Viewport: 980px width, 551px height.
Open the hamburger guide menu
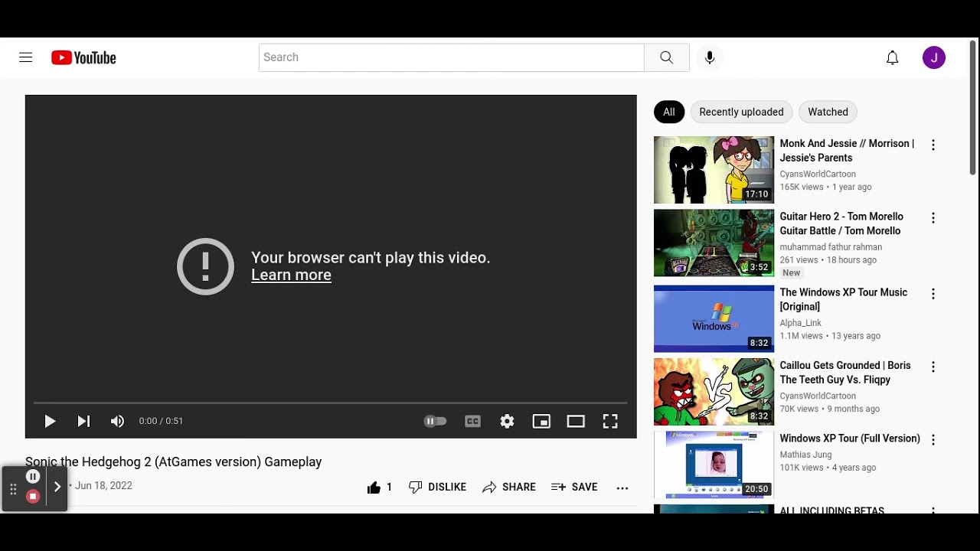coord(26,57)
